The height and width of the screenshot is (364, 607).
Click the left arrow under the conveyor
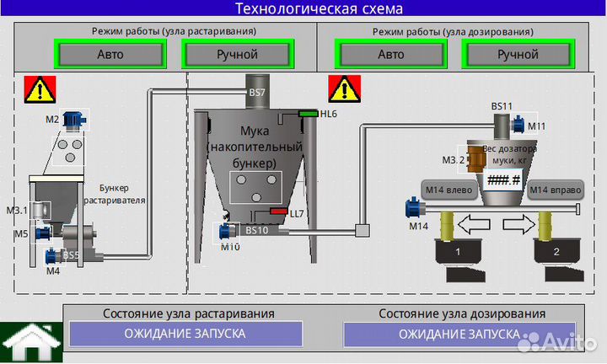[x=474, y=223]
